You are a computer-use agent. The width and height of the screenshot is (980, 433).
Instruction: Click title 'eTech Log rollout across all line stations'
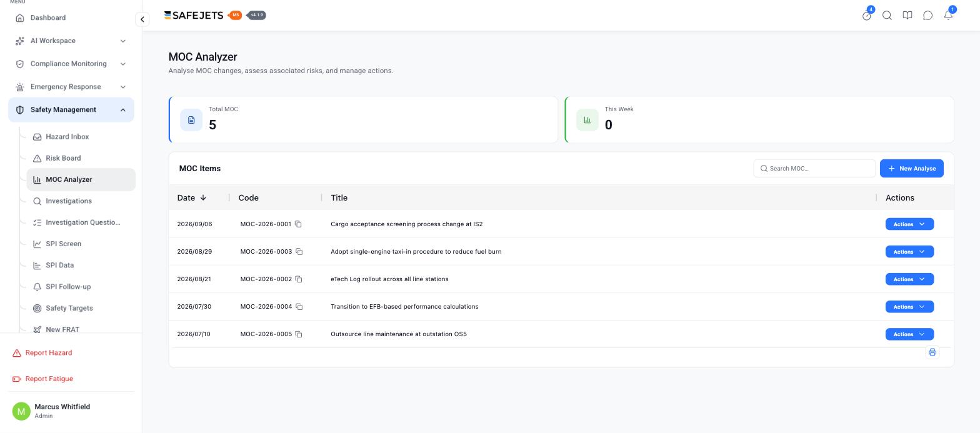coord(389,279)
